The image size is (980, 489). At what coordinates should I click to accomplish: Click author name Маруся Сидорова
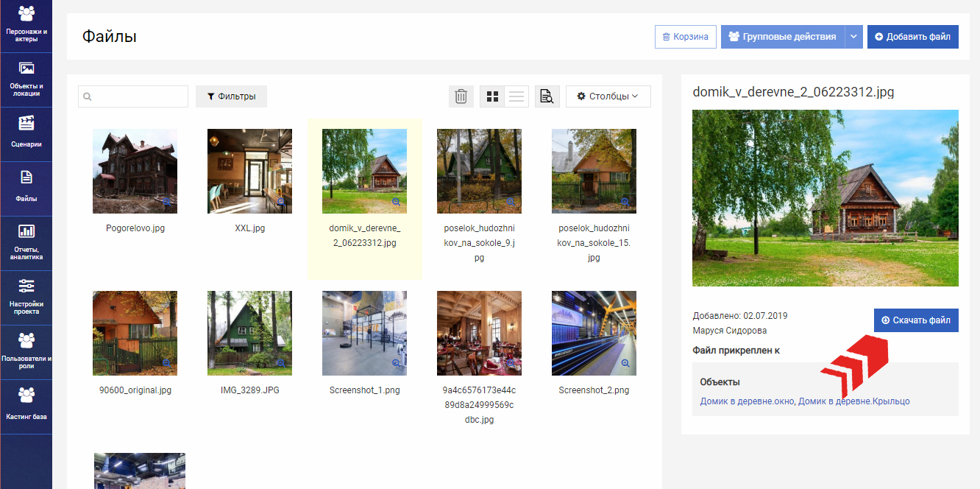tap(730, 331)
